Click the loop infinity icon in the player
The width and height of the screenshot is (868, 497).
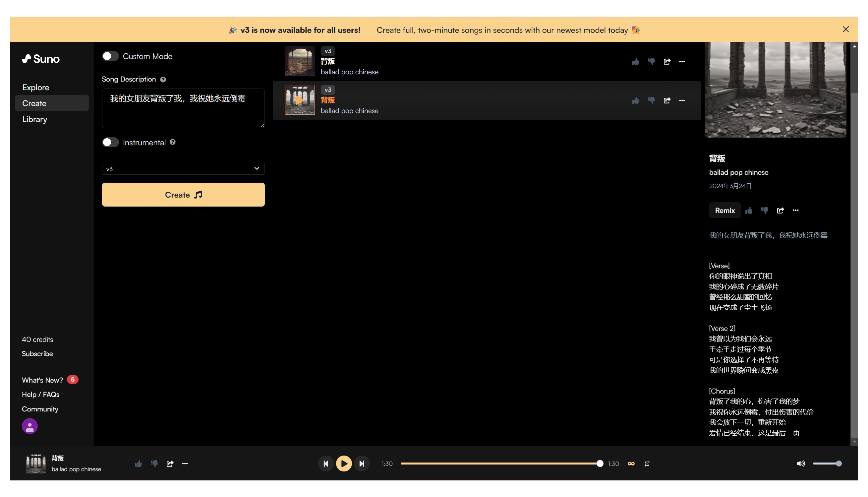click(x=631, y=464)
